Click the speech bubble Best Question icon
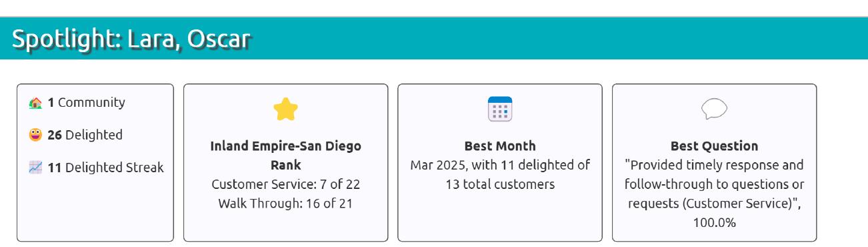The height and width of the screenshot is (247, 868). 714,109
